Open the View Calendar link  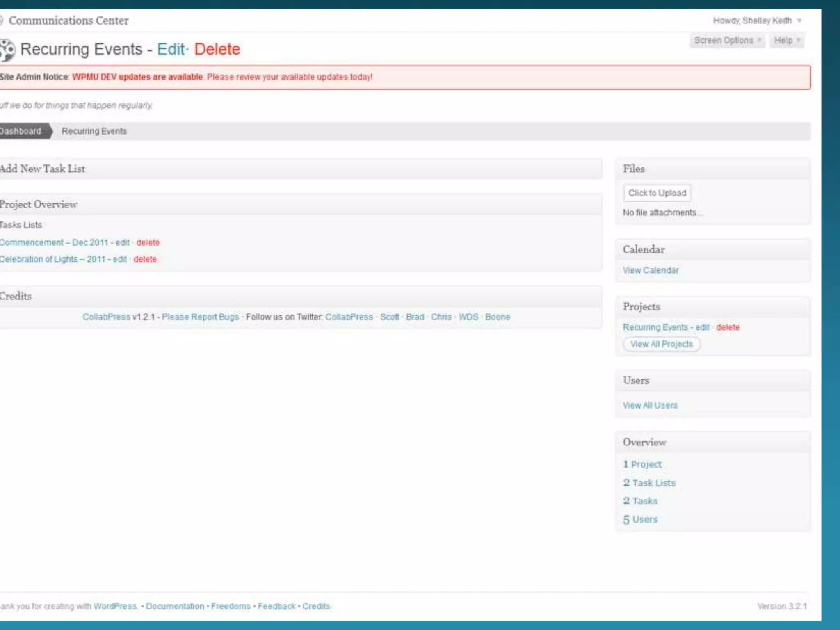(x=651, y=270)
